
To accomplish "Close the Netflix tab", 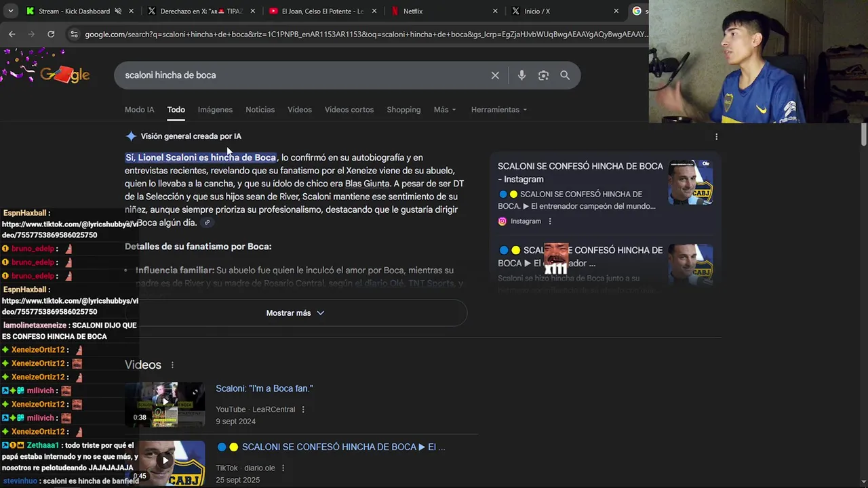I will click(x=495, y=11).
